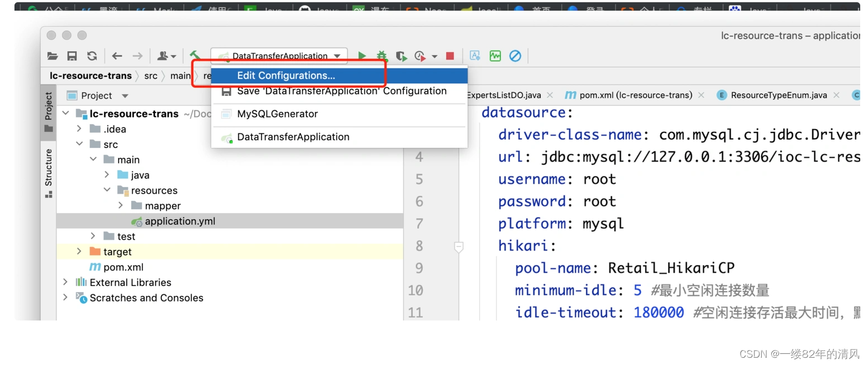
Task: Select Edit Configurations... menu entry
Action: point(339,76)
